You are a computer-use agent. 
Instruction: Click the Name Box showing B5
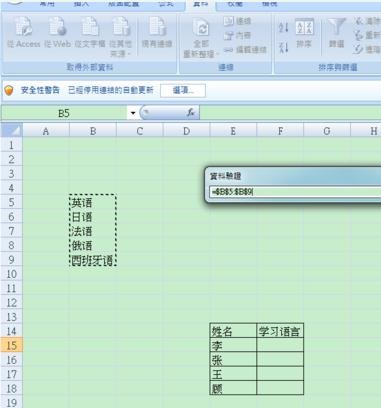pyautogui.click(x=64, y=113)
